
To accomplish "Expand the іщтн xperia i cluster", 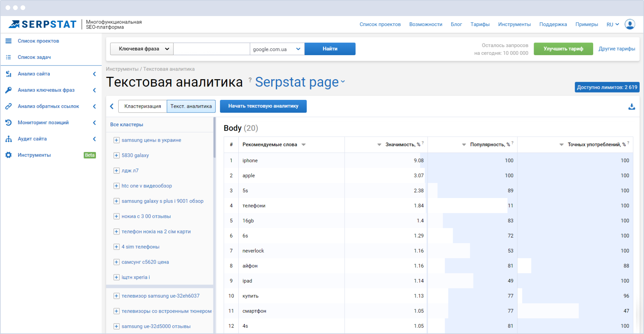I will [x=116, y=277].
